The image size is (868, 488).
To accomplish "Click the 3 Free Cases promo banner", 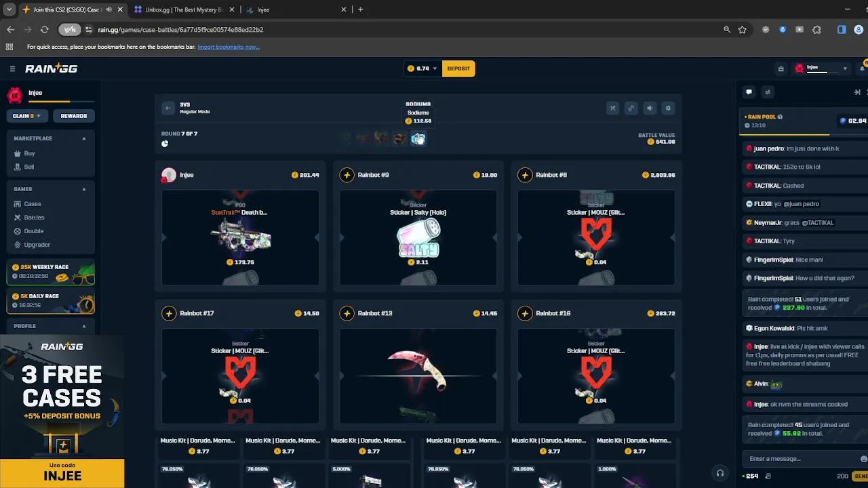I will [62, 411].
